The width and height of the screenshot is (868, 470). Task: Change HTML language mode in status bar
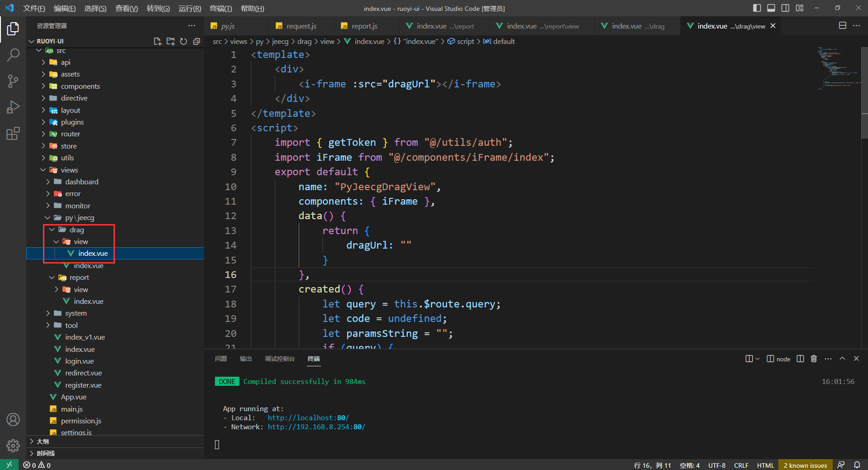[x=765, y=465]
